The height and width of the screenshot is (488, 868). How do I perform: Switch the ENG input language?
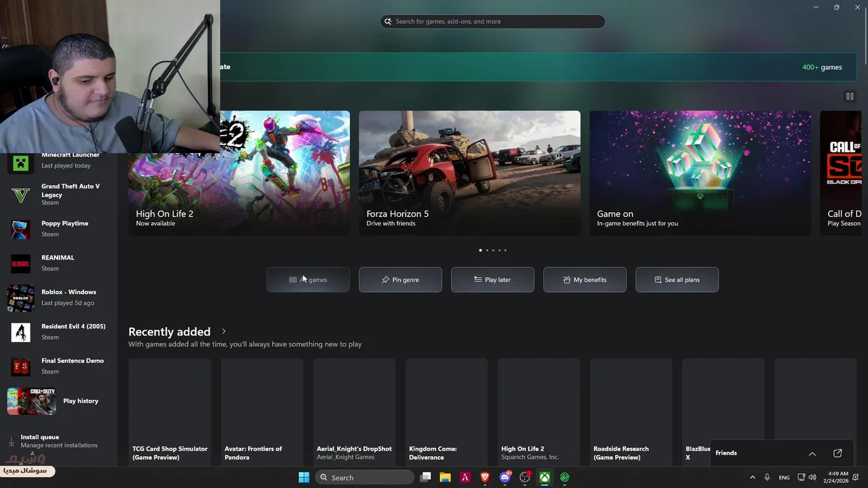(784, 477)
